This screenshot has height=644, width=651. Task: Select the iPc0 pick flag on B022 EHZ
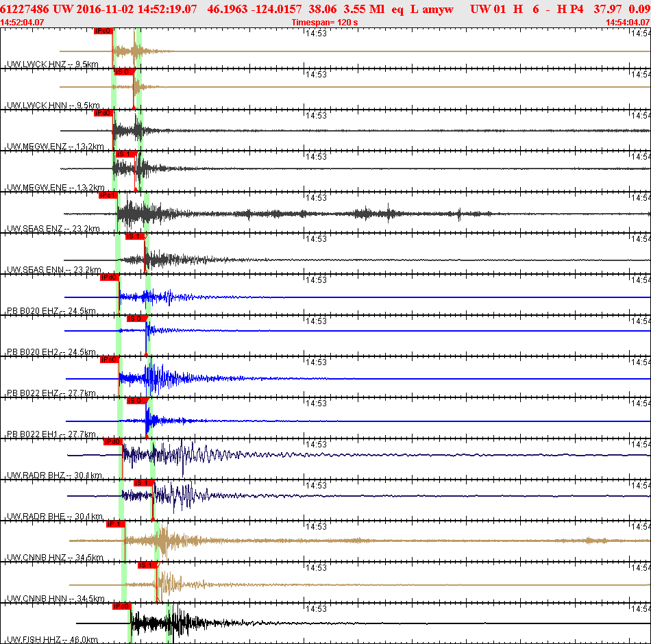click(110, 360)
